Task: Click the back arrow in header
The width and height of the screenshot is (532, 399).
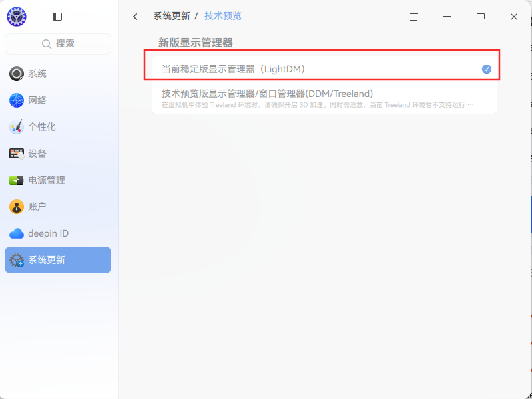Action: [135, 17]
